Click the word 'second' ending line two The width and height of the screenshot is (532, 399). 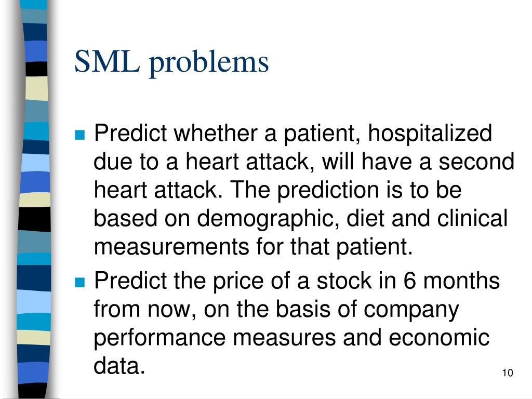coord(476,162)
